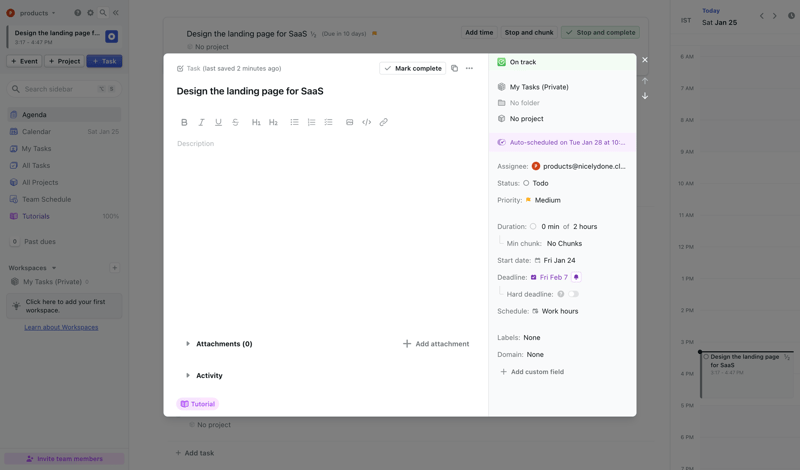Insert a bulleted list
Screen dimensions: 800x470
294,122
